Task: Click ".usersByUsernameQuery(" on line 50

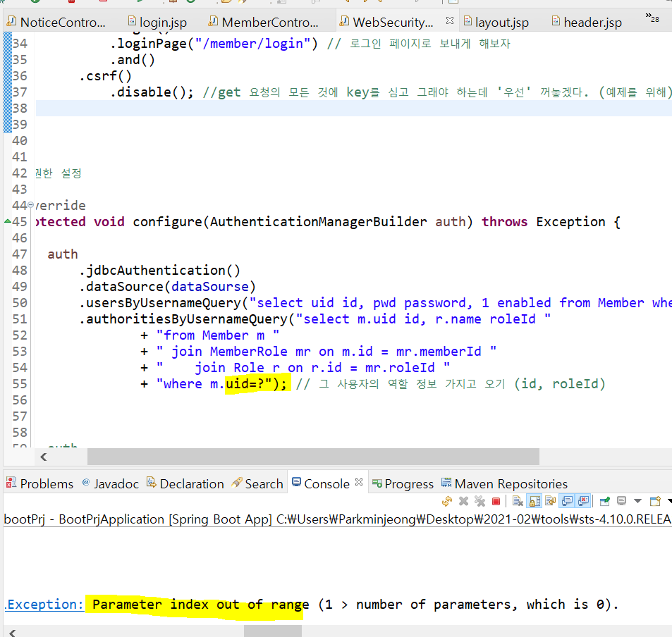Action: click(x=164, y=303)
